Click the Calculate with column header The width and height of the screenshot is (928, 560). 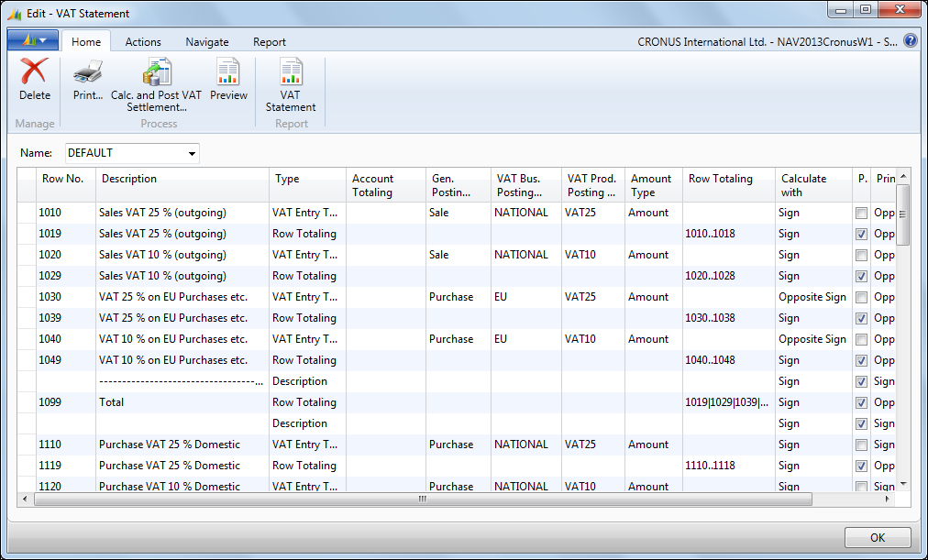coord(813,185)
